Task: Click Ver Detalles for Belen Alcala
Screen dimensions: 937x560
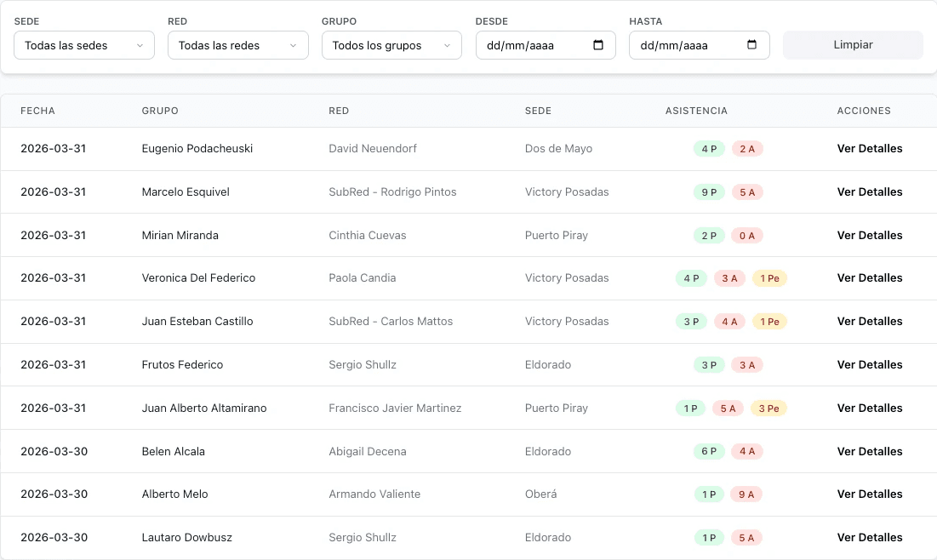Action: click(870, 451)
